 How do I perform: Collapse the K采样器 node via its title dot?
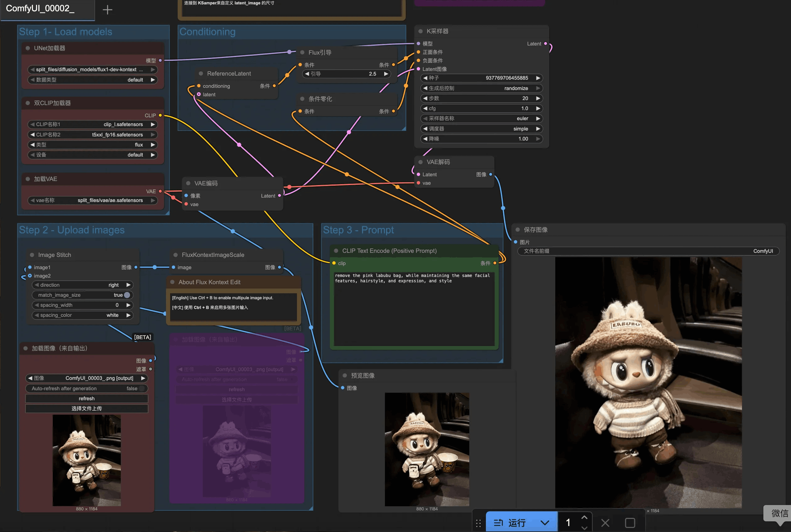coord(420,31)
